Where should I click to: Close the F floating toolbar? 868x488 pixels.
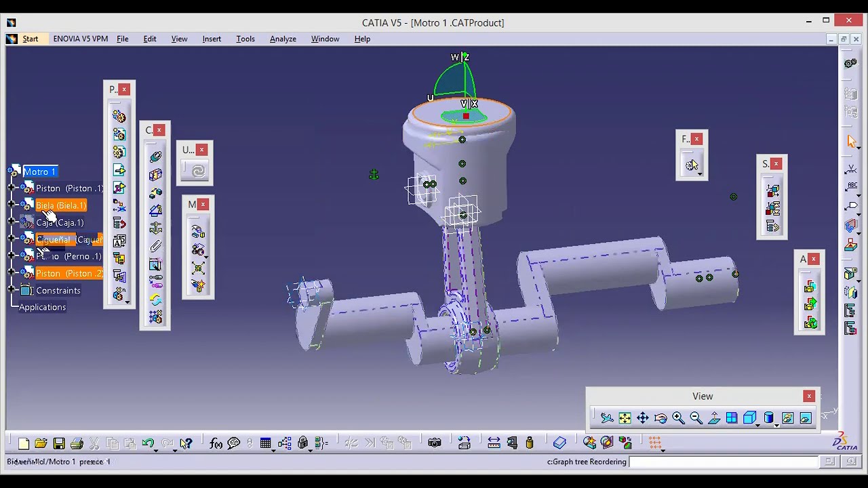(x=696, y=139)
